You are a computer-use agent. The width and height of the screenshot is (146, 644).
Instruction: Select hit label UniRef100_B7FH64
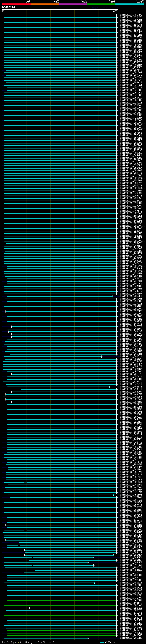[x=131, y=85]
